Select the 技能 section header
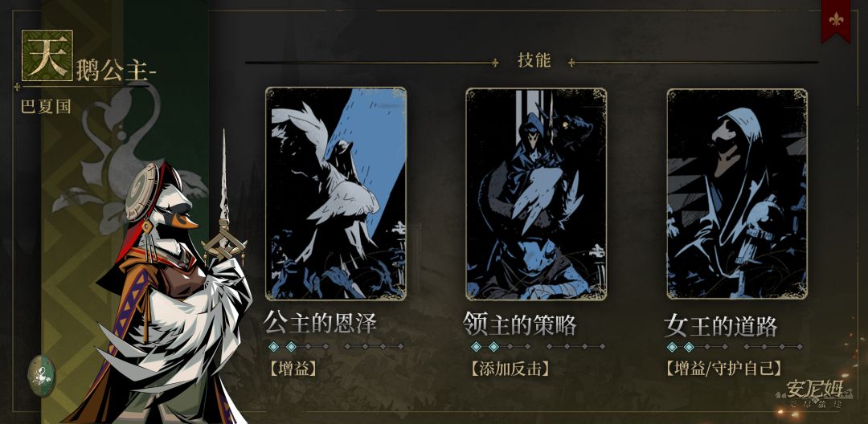 (x=534, y=60)
